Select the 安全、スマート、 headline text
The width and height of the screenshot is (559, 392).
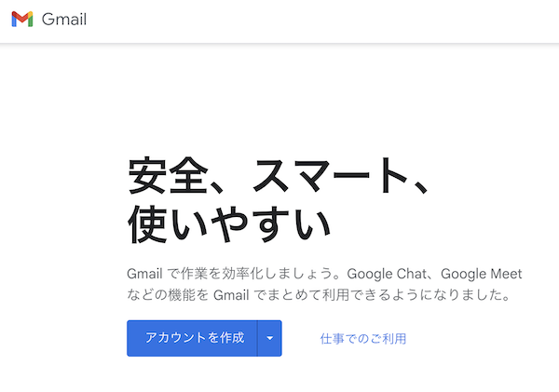(x=279, y=176)
